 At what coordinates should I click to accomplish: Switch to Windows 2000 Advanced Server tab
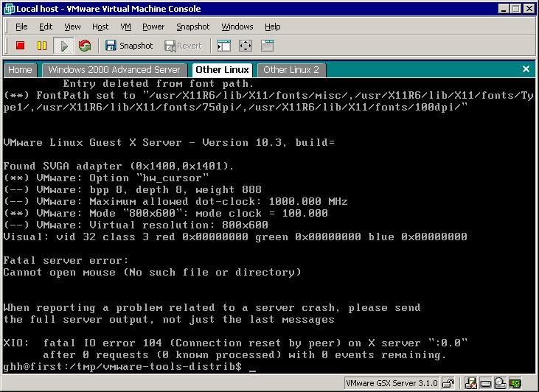pos(114,70)
